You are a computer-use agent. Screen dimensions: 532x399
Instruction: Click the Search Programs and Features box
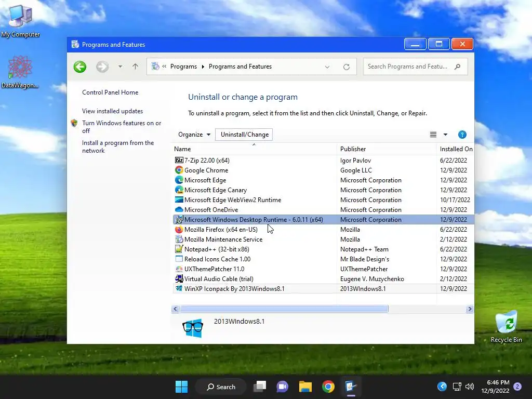point(415,66)
